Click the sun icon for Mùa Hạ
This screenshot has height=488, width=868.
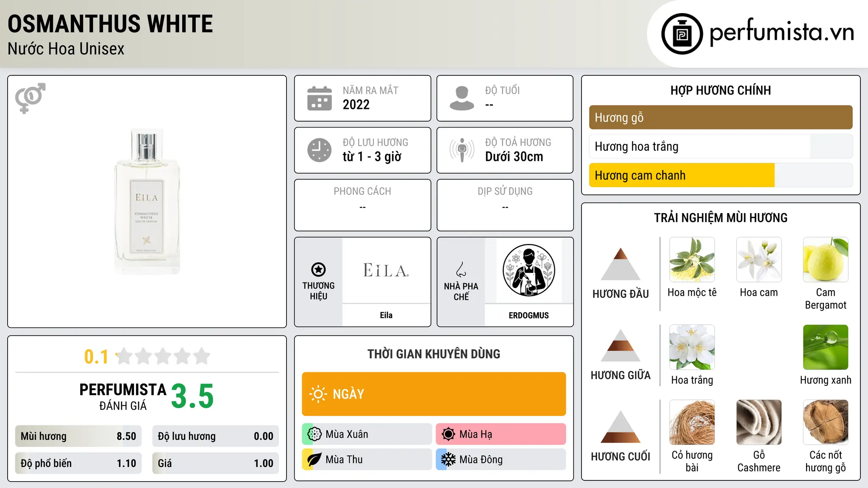tap(448, 434)
